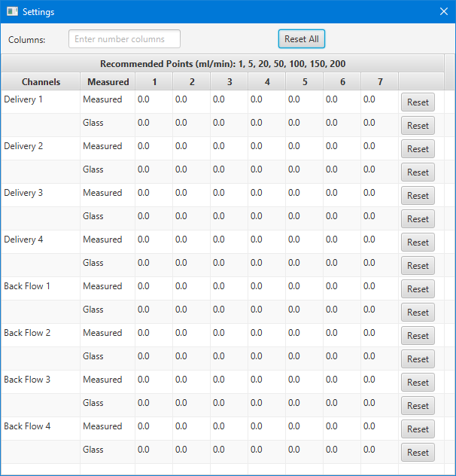Select column header 7
Image resolution: width=456 pixels, height=476 pixels.
(x=380, y=81)
